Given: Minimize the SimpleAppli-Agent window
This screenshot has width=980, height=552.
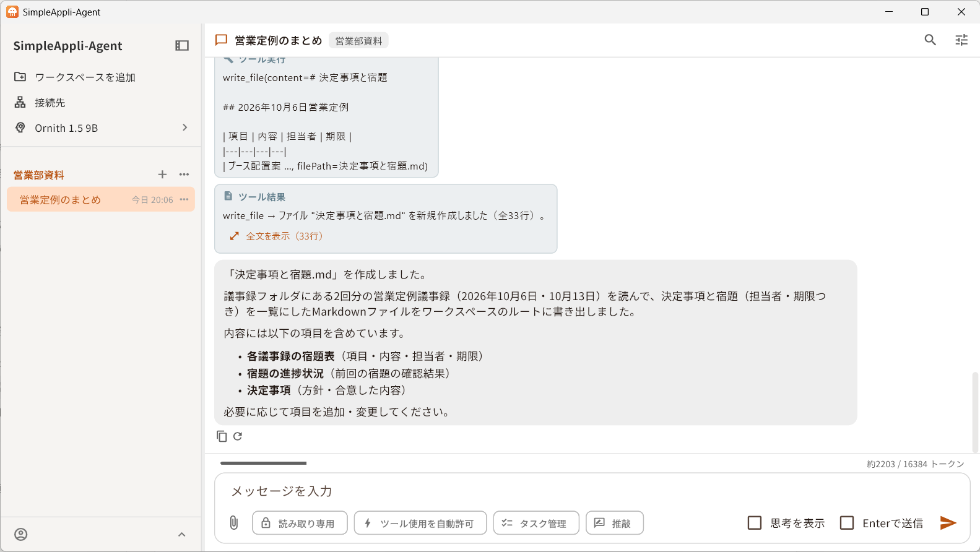Looking at the screenshot, I should [x=889, y=12].
